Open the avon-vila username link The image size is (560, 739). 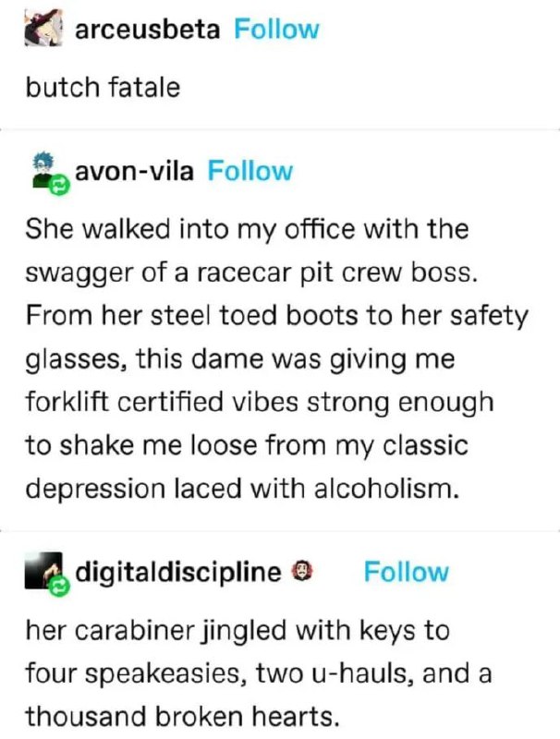(x=134, y=171)
